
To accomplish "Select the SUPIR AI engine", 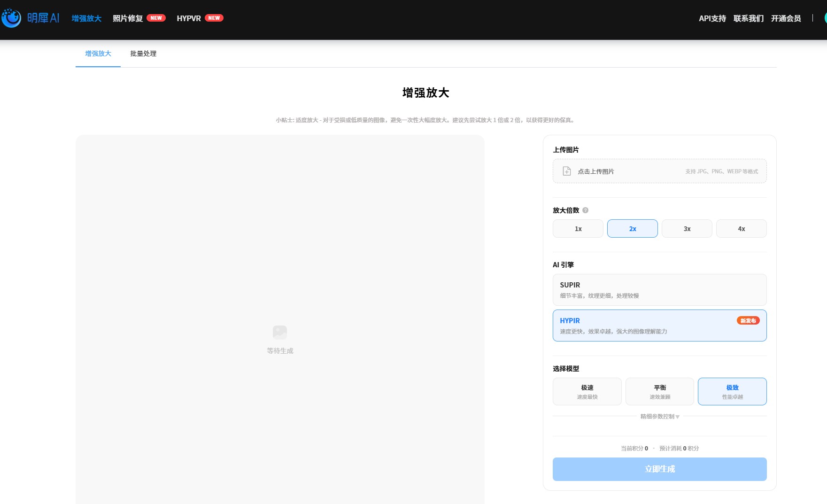I will (x=659, y=290).
